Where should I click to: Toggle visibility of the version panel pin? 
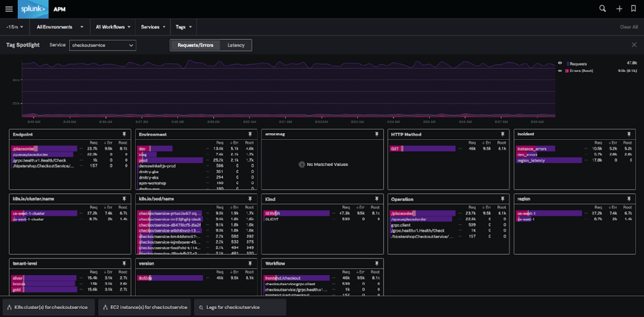(250, 263)
